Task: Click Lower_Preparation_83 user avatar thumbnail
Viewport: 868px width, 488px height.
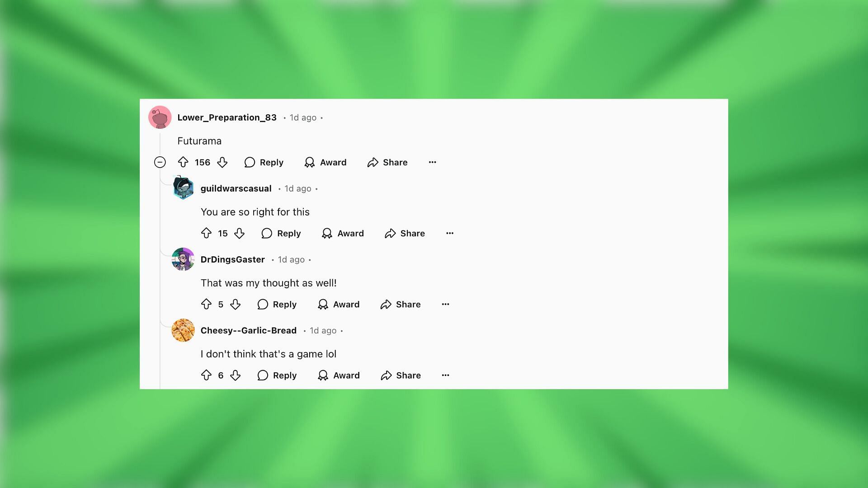Action: [x=159, y=117]
